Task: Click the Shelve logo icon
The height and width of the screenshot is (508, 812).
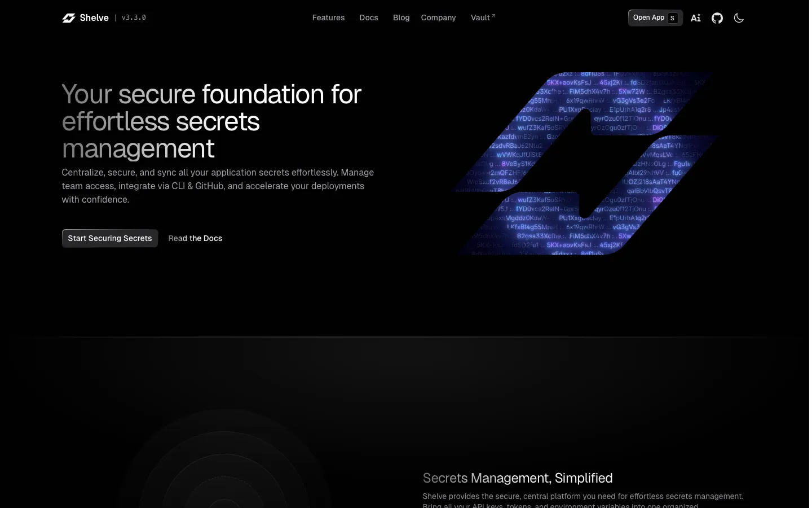Action: 69,18
